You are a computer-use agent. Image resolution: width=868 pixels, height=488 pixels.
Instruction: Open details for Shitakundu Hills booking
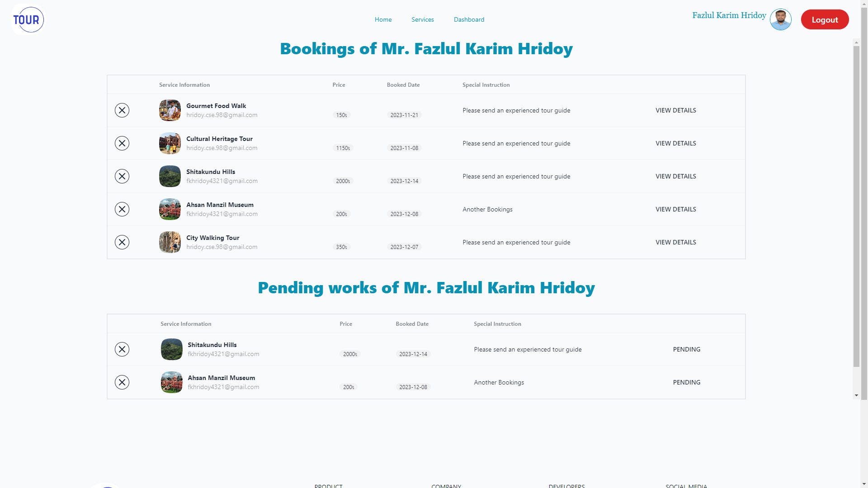pos(675,176)
